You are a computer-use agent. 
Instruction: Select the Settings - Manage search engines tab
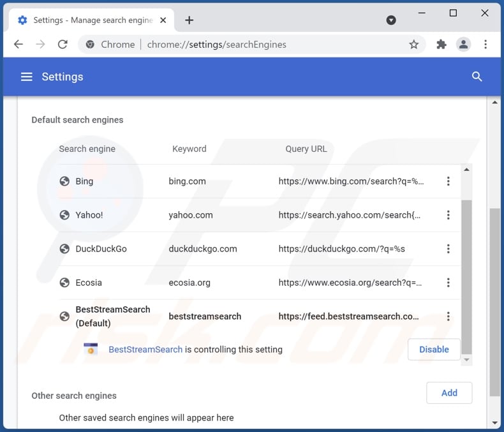(x=92, y=20)
